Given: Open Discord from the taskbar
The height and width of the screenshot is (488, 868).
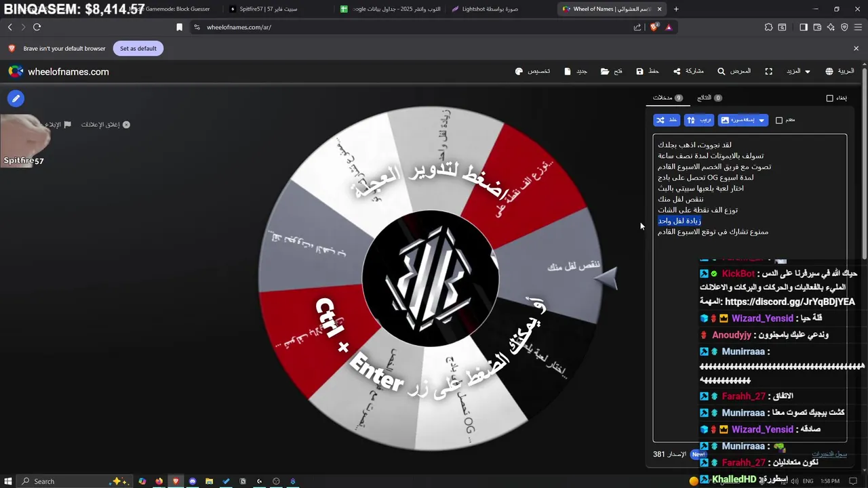Looking at the screenshot, I should (x=193, y=481).
